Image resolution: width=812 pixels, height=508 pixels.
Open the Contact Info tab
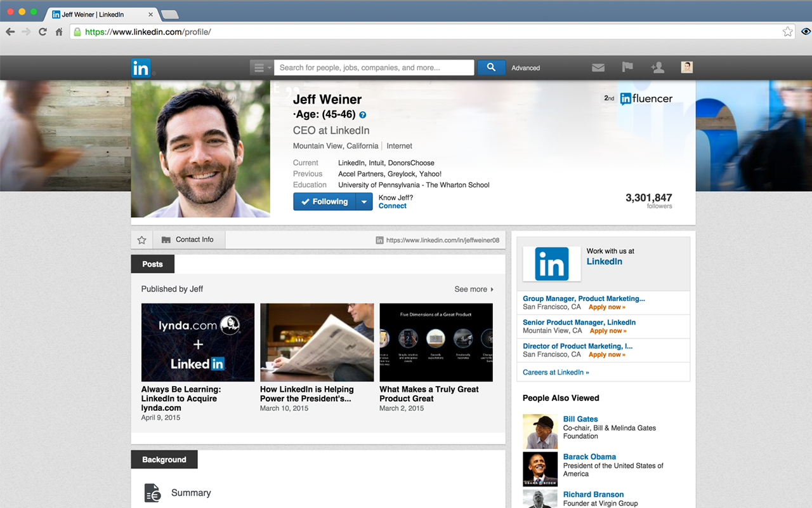[x=188, y=240]
